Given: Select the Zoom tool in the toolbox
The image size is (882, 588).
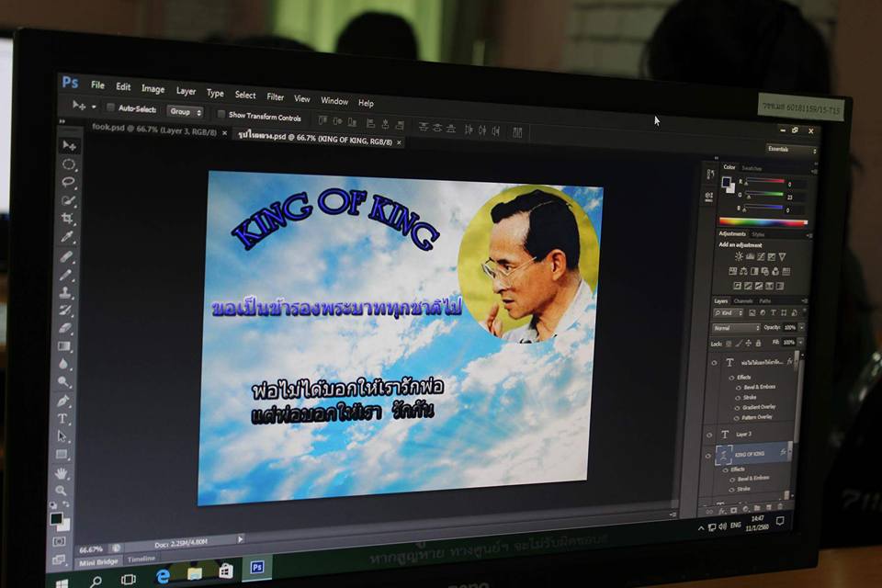Looking at the screenshot, I should tap(62, 491).
